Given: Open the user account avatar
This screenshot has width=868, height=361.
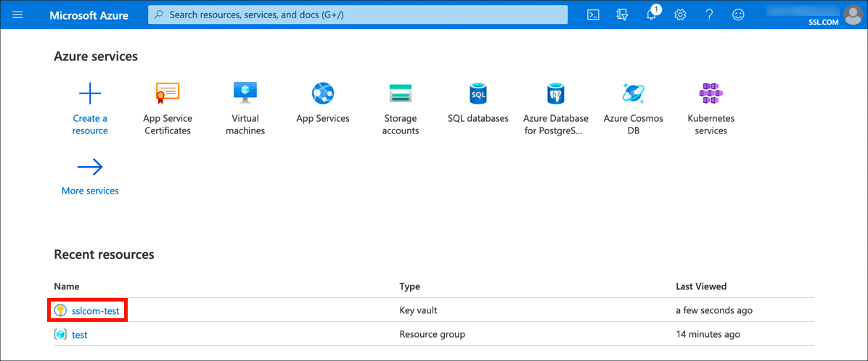Looking at the screenshot, I should pyautogui.click(x=851, y=14).
